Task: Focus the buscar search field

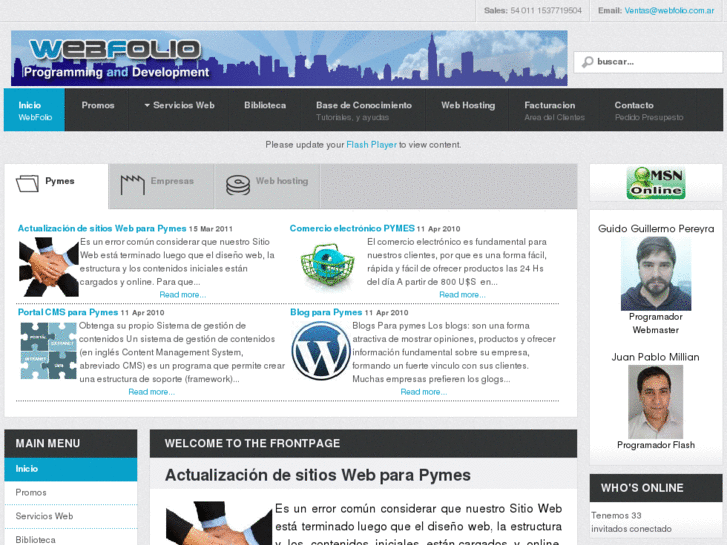Action: tap(648, 62)
